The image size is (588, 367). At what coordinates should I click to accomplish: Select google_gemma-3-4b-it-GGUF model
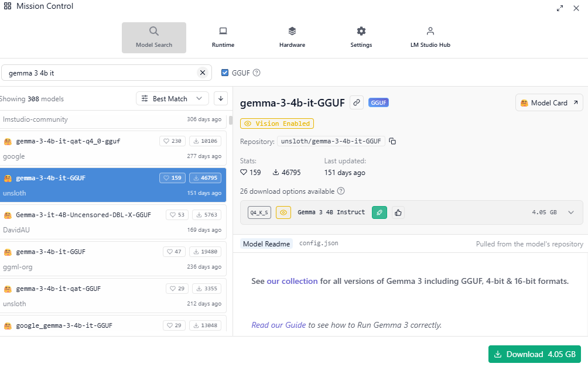[113, 324]
